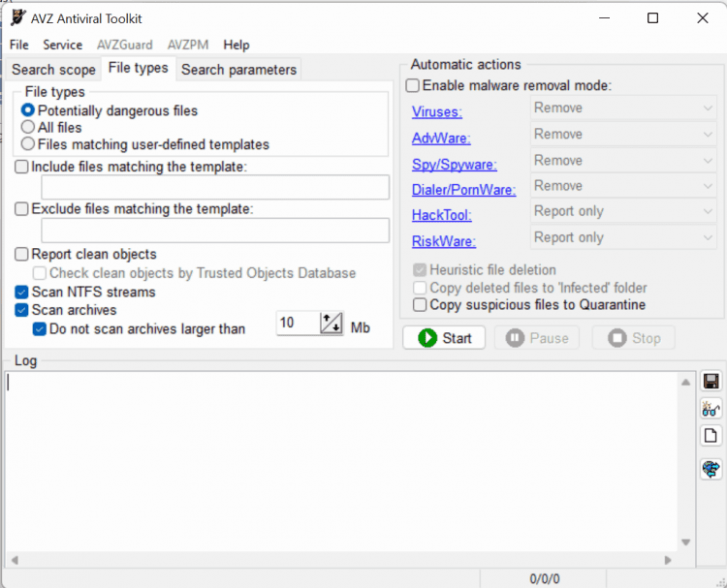Click the log scroll right arrow
The width and height of the screenshot is (727, 588).
(668, 560)
